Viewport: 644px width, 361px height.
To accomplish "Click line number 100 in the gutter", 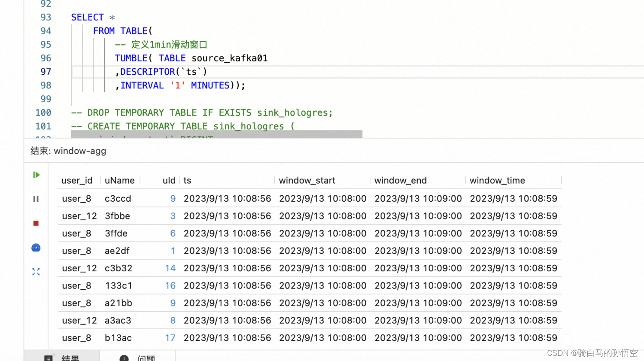I will point(43,112).
